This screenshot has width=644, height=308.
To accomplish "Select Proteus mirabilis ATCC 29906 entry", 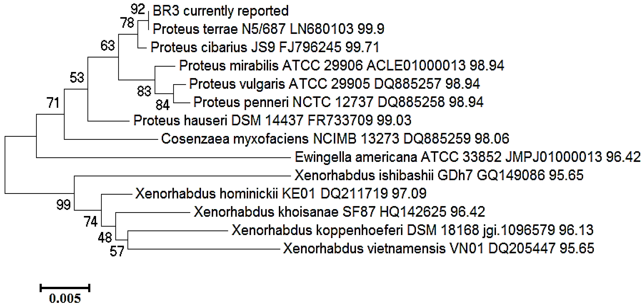I will point(341,66).
